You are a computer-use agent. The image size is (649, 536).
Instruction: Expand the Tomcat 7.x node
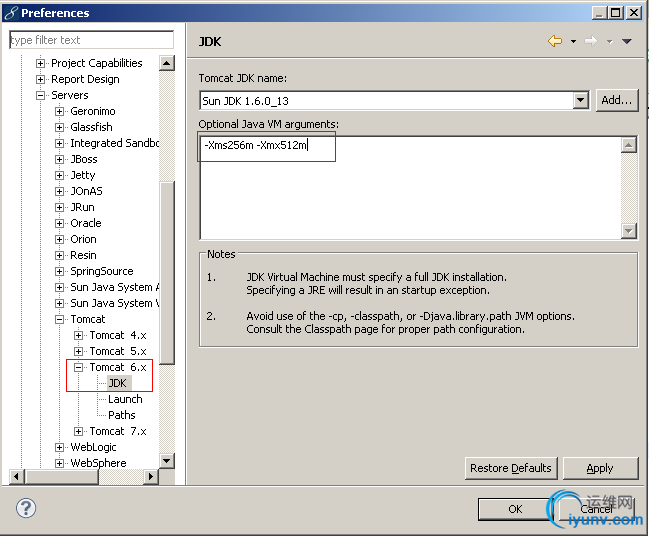click(x=78, y=431)
